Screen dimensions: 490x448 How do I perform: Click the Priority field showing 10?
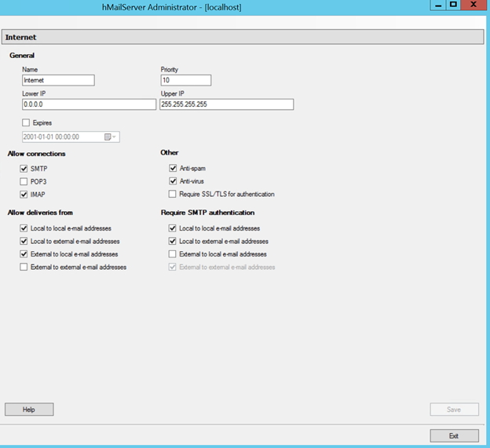click(x=186, y=80)
